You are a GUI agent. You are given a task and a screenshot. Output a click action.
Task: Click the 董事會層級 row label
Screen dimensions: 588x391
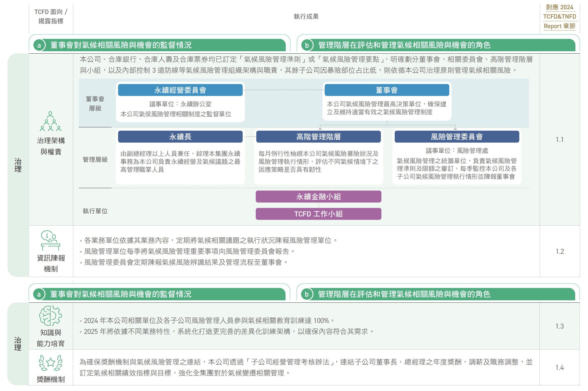pyautogui.click(x=95, y=103)
